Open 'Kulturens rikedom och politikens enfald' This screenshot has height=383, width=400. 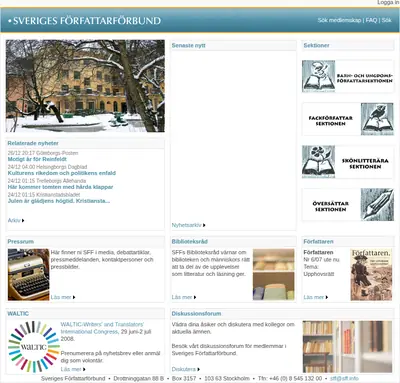pos(62,173)
